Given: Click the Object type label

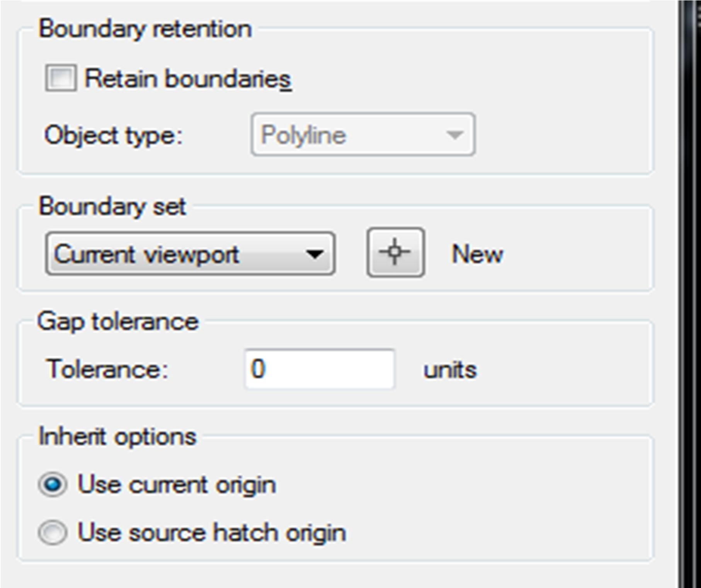Looking at the screenshot, I should click(x=113, y=136).
